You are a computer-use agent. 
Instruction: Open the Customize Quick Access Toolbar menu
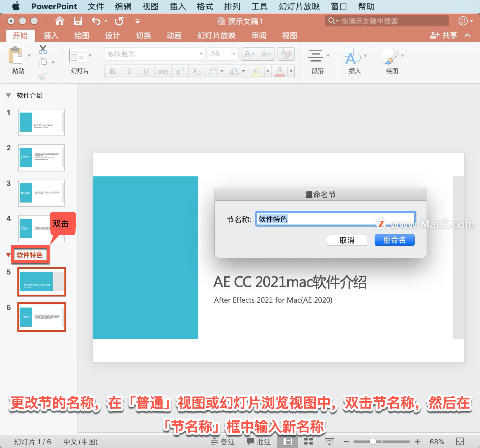138,21
